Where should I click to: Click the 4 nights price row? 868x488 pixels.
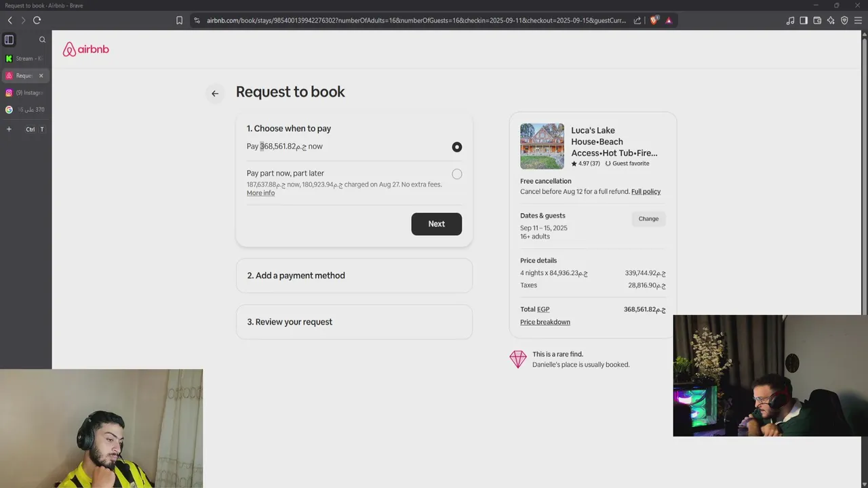593,274
